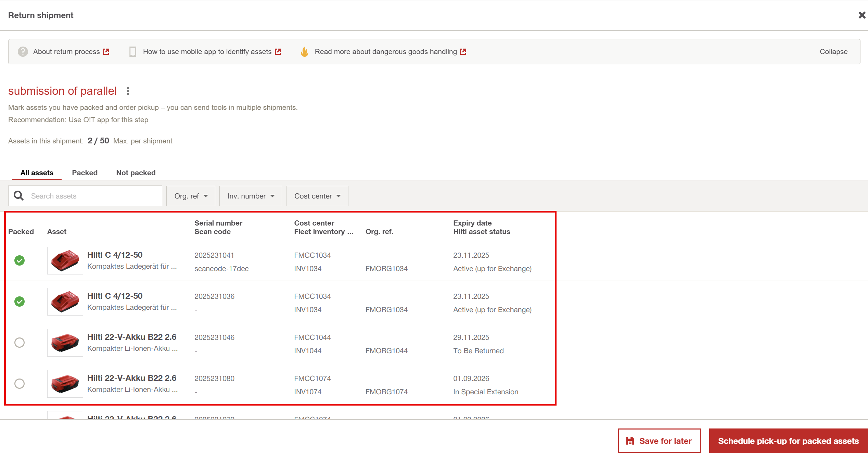Open the Inv. number filter dropdown
Screen dimensions: 868x461
point(251,196)
